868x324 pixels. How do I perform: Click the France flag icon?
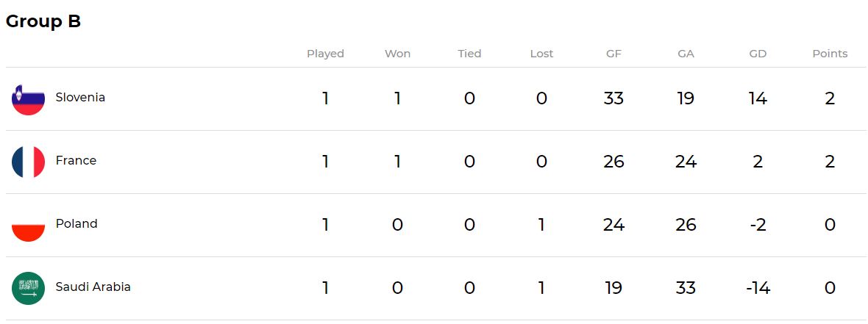[x=28, y=162]
